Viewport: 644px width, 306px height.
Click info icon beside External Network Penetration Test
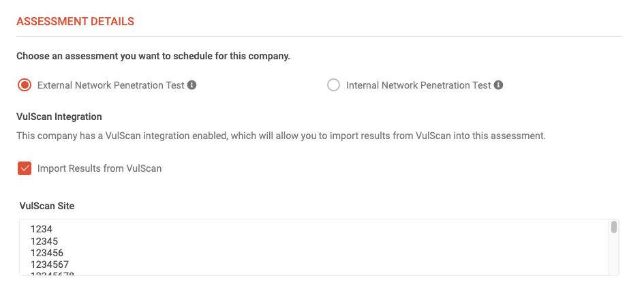pyautogui.click(x=192, y=85)
